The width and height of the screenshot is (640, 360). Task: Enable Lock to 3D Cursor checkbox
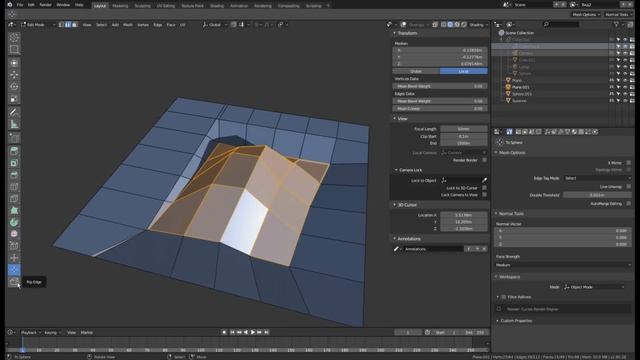484,188
